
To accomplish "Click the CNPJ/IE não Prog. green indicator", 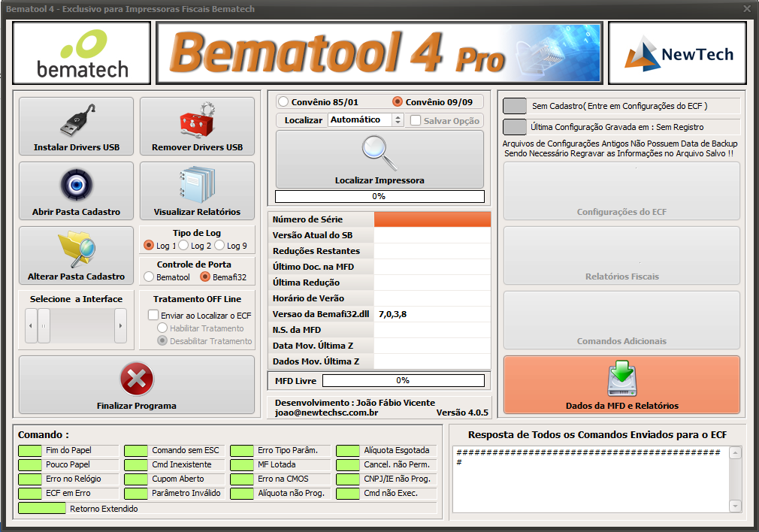I will point(348,479).
